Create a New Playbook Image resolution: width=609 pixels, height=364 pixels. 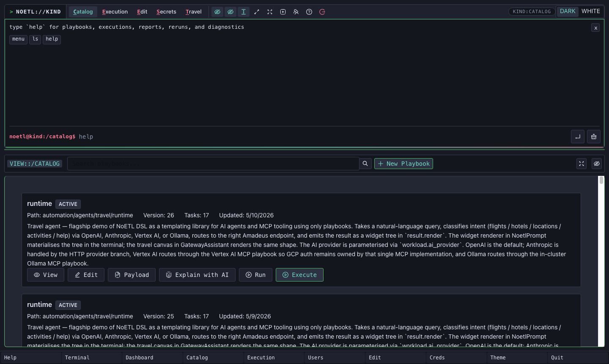pyautogui.click(x=403, y=164)
